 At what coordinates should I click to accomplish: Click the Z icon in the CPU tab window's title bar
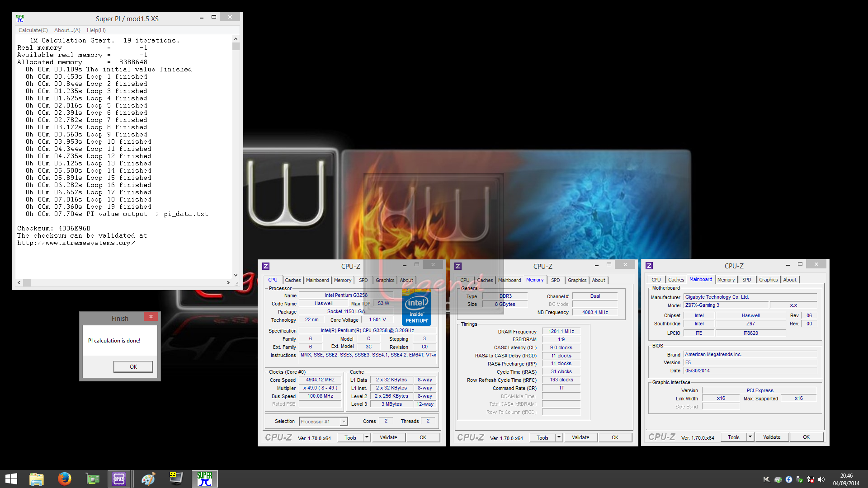pos(266,266)
